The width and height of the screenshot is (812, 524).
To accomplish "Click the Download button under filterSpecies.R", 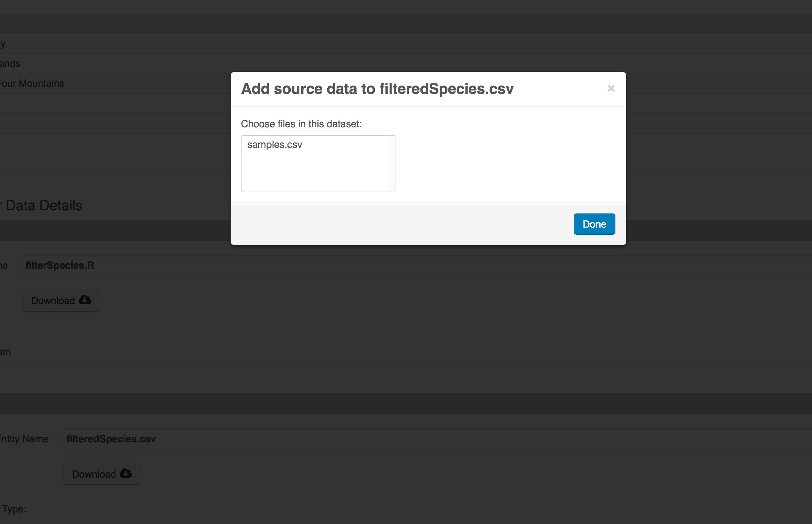I will coord(61,301).
